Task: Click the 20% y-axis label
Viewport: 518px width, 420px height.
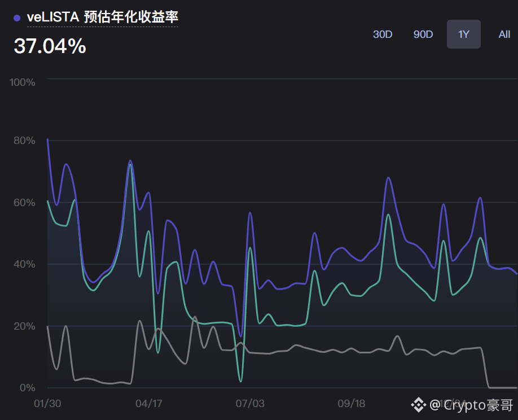Action: coord(24,326)
